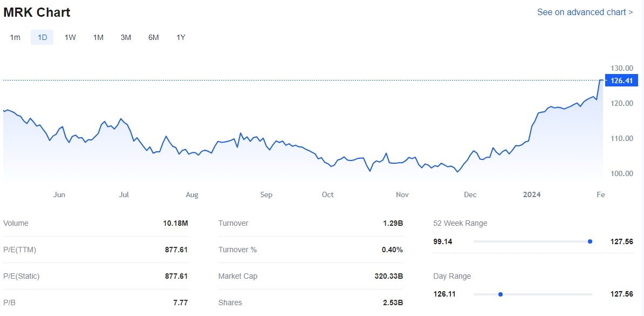
Task: Pick the 6M timeframe option
Action: 154,37
